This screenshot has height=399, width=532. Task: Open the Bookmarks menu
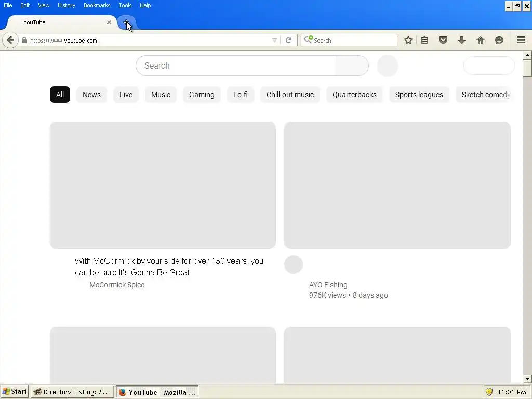point(97,5)
